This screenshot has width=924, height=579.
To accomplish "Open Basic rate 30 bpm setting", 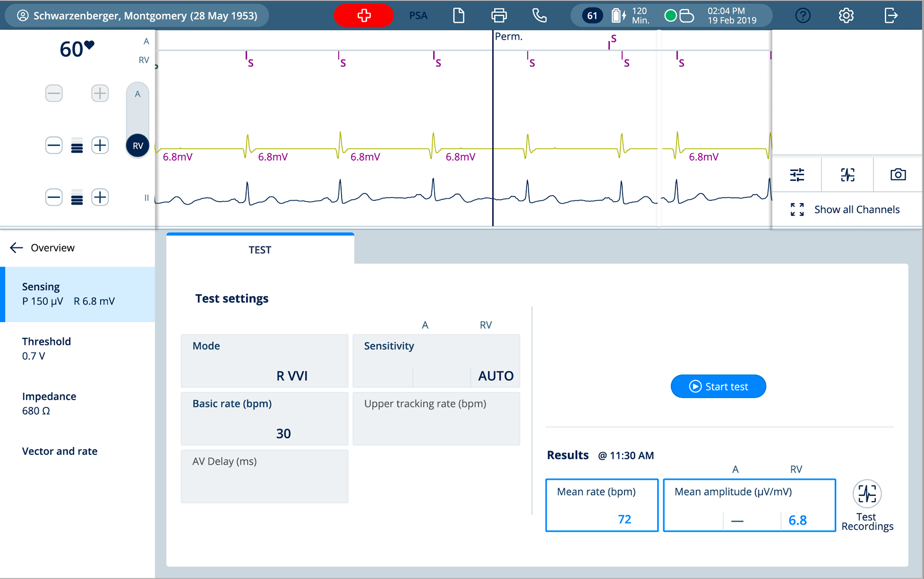I will [x=264, y=419].
